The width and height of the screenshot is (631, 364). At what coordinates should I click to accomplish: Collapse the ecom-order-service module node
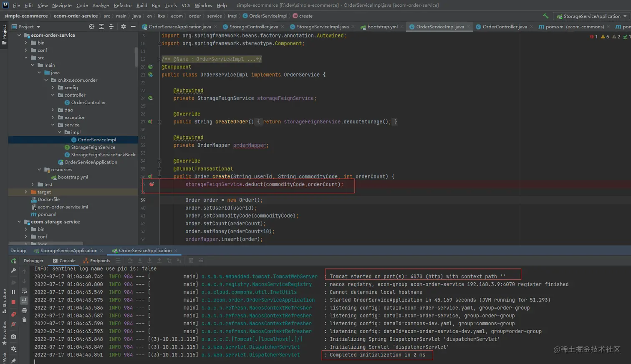[x=19, y=35]
